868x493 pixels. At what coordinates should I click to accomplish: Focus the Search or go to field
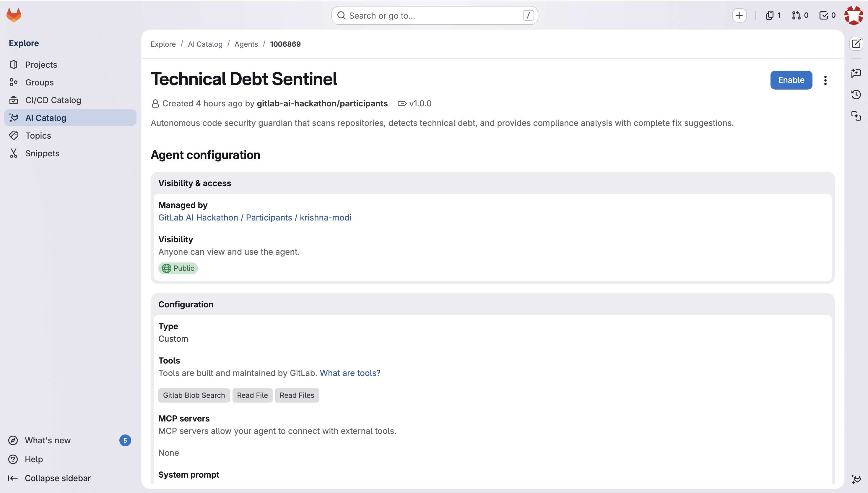[435, 16]
